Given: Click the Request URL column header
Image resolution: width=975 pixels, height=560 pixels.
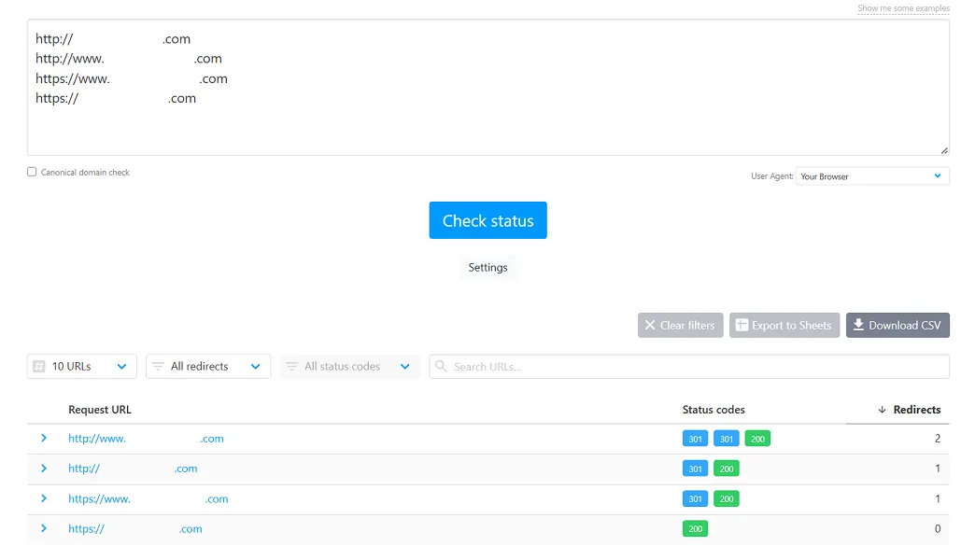Looking at the screenshot, I should pyautogui.click(x=100, y=410).
